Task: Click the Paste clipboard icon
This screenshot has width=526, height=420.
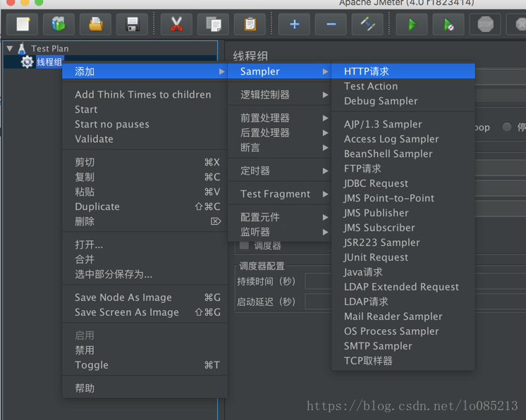Action: 250,24
